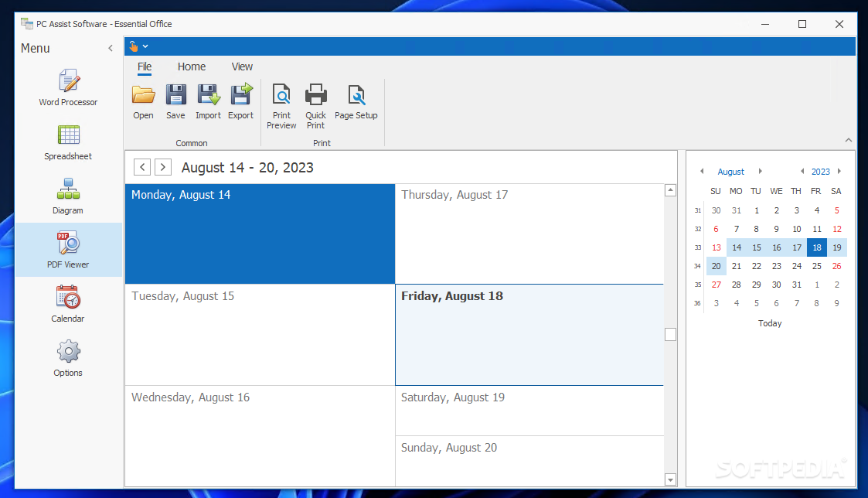Click the week view scrollbar thumb
Viewport: 868px width, 498px height.
(670, 335)
